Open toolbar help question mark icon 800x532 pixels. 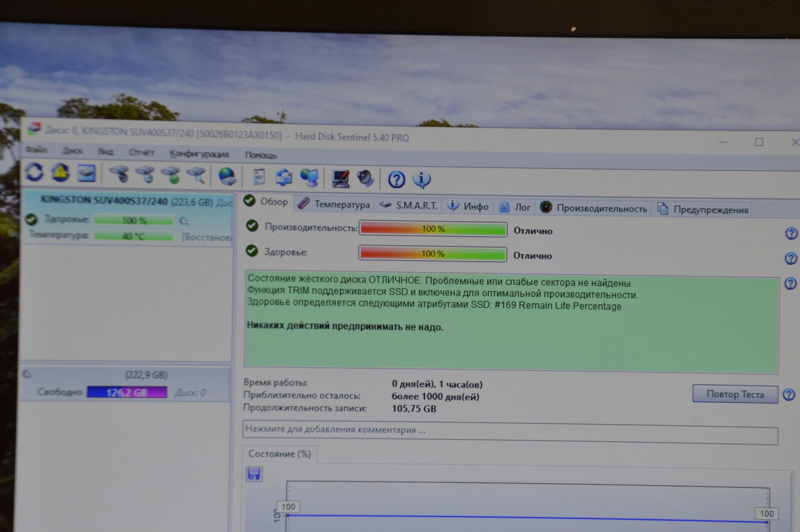(396, 180)
